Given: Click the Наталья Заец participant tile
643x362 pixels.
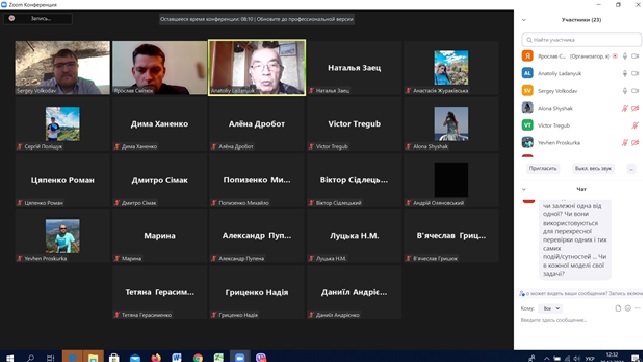Looking at the screenshot, I should (354, 68).
